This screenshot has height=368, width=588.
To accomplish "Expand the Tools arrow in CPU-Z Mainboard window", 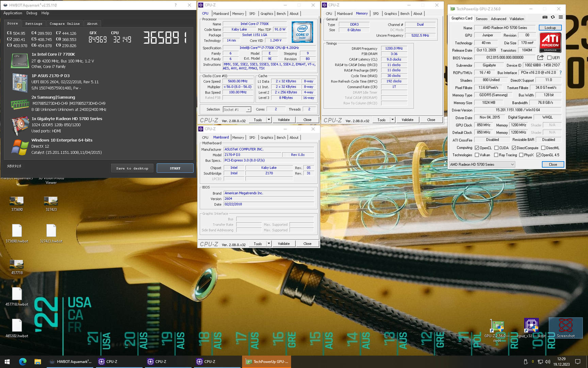I will pos(269,244).
